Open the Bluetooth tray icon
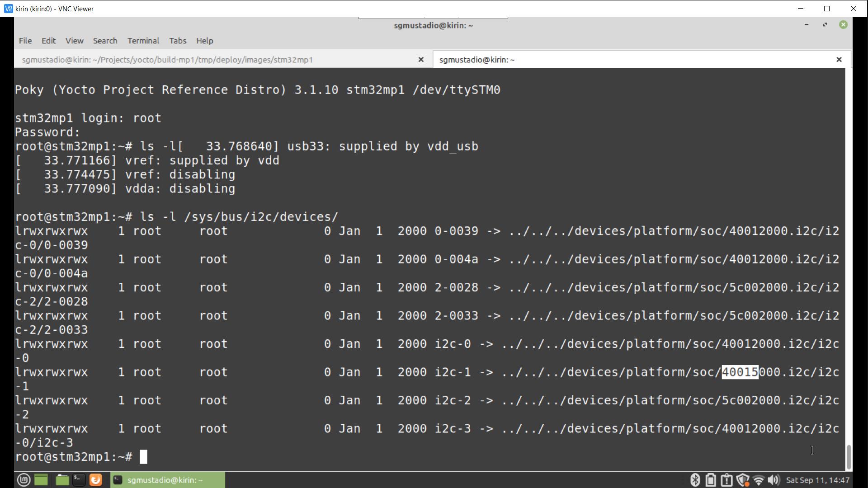868x488 pixels. 695,480
